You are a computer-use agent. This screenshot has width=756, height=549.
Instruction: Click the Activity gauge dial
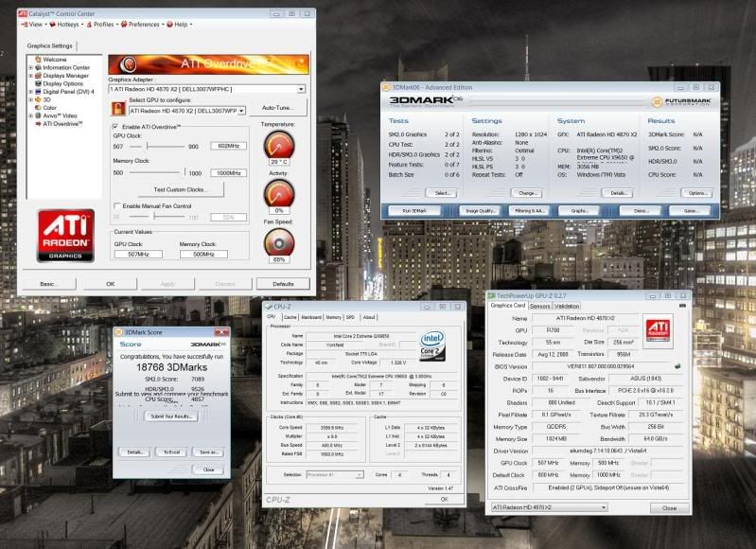279,193
